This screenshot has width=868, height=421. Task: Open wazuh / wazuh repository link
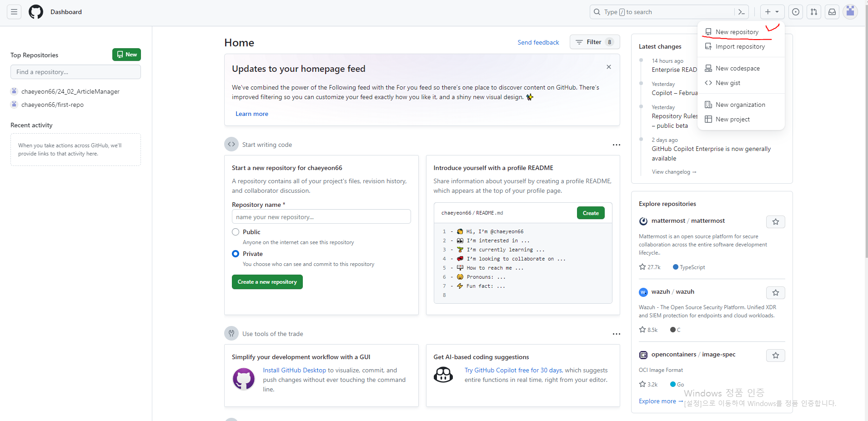point(672,291)
